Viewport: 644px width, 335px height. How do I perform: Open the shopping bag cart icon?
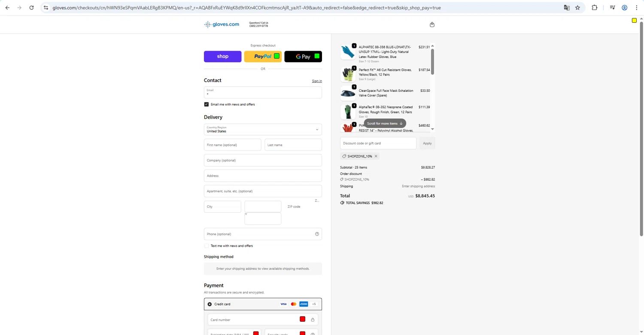coord(432,24)
